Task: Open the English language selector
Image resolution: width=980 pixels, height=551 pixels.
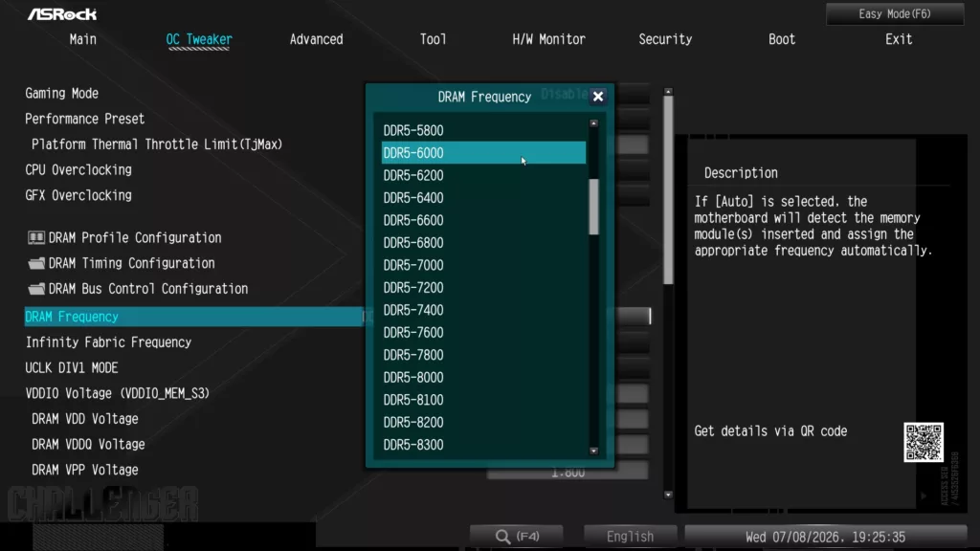Action: [x=630, y=537]
